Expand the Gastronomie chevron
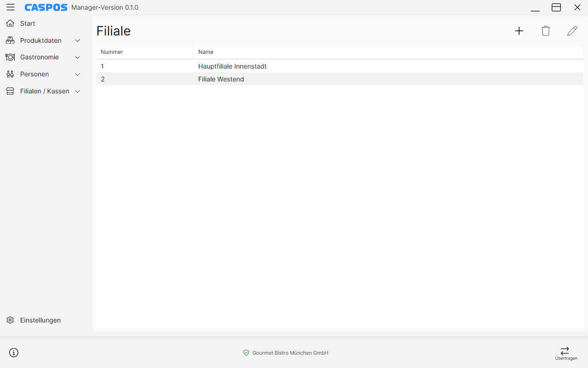Viewport: 588px width, 368px height. [78, 57]
